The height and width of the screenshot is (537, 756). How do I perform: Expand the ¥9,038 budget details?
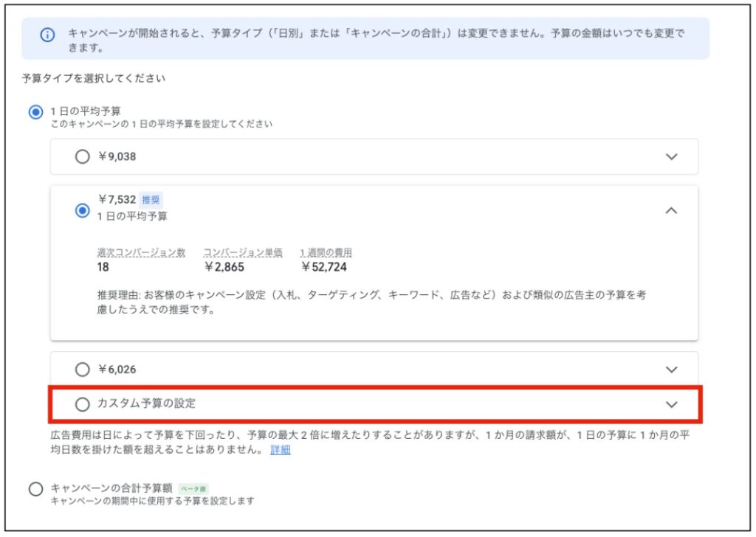click(671, 156)
